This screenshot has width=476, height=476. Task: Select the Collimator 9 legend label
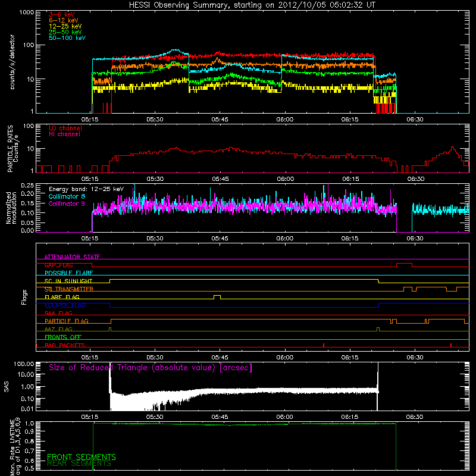click(67, 203)
